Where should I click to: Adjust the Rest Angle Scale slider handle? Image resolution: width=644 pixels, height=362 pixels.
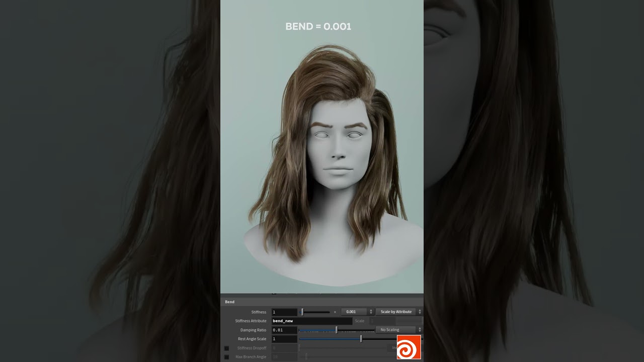click(x=361, y=339)
